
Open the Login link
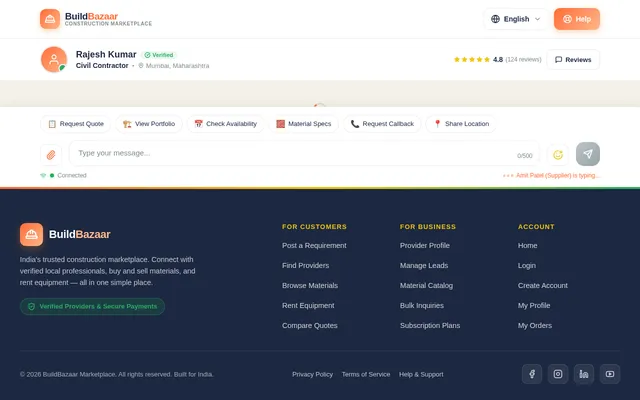tap(527, 265)
